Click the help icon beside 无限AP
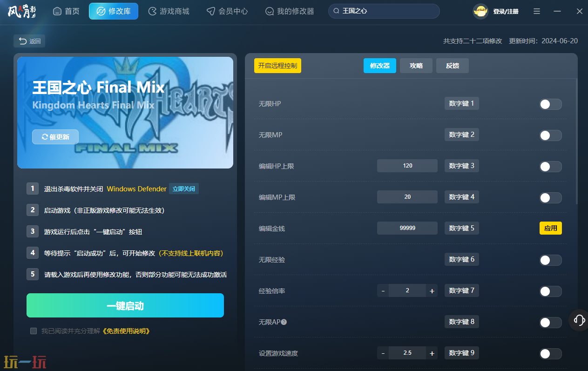 (x=284, y=322)
